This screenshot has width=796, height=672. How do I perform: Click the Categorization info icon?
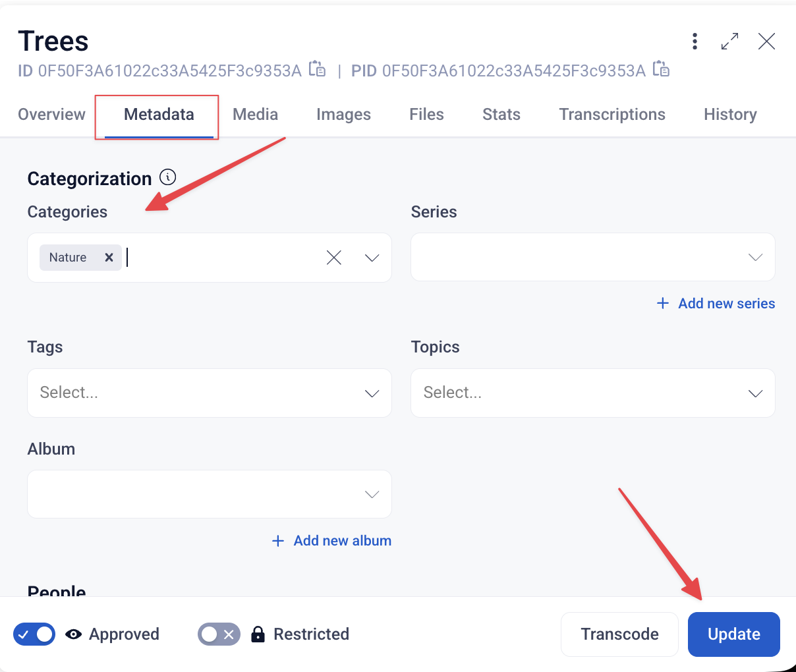pyautogui.click(x=168, y=177)
